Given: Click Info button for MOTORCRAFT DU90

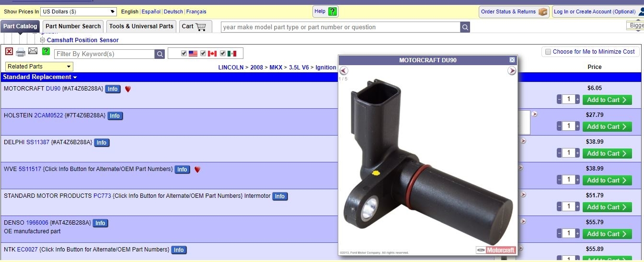Looking at the screenshot, I should point(113,89).
